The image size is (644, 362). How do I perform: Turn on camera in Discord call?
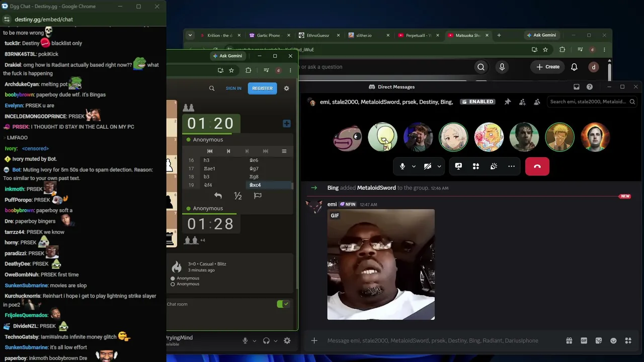[427, 166]
